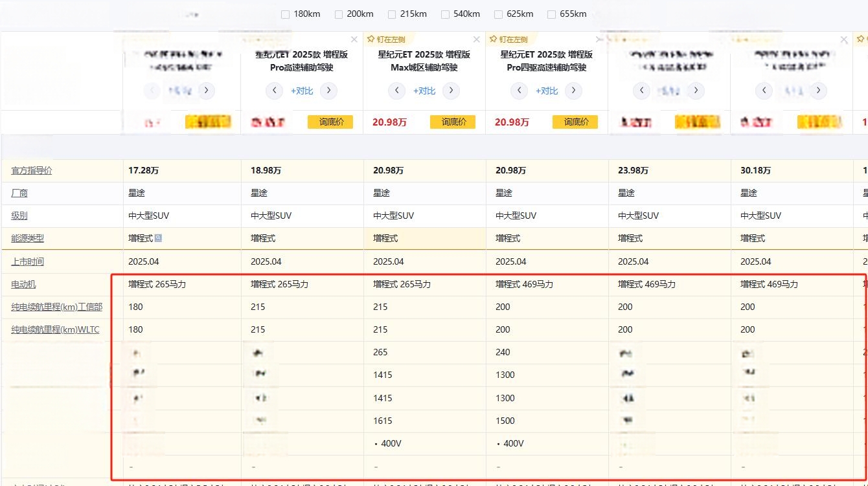This screenshot has width=868, height=486.
Task: Click the magnifier icon beside 增程式 in 17.28万 column
Action: pyautogui.click(x=158, y=238)
